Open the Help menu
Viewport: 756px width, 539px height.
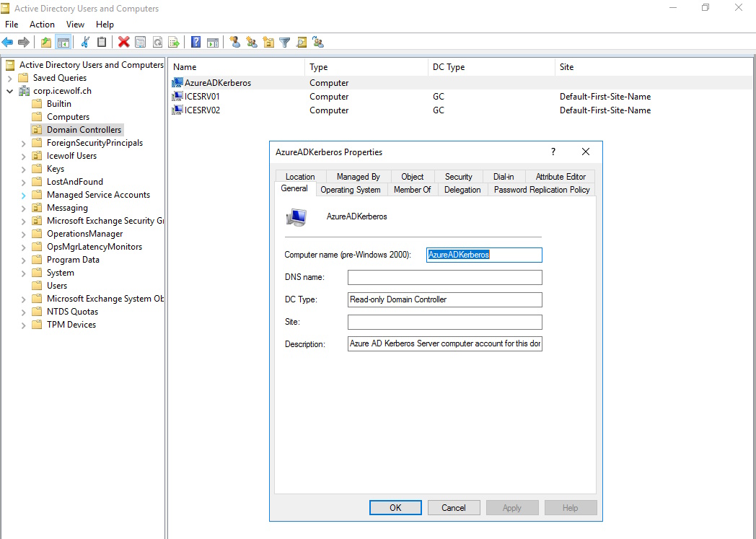click(x=105, y=24)
